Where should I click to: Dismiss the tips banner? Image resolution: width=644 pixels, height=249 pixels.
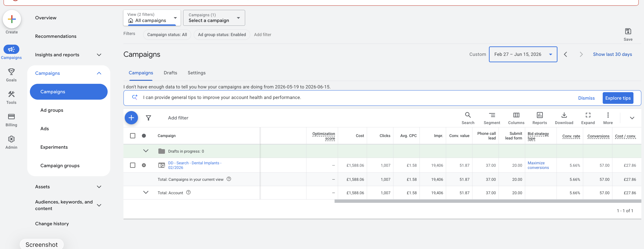[586, 98]
